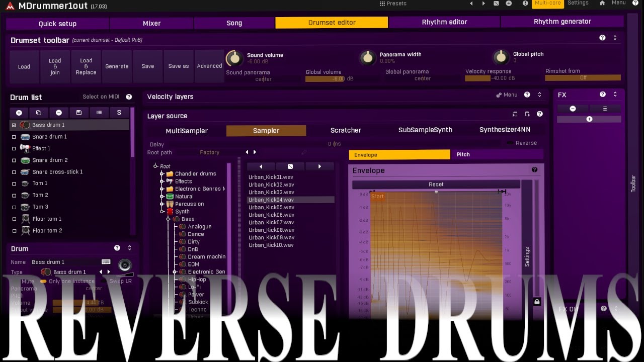
Task: Click the Save as button
Action: coord(179,66)
